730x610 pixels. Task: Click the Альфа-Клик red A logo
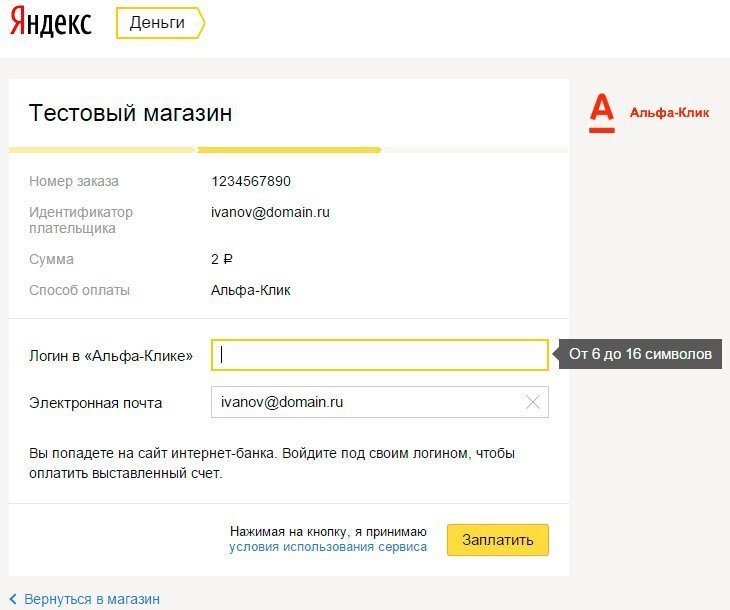(602, 113)
